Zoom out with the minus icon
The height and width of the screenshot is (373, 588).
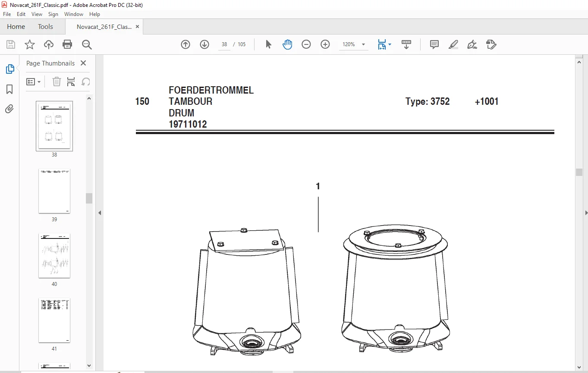tap(306, 44)
